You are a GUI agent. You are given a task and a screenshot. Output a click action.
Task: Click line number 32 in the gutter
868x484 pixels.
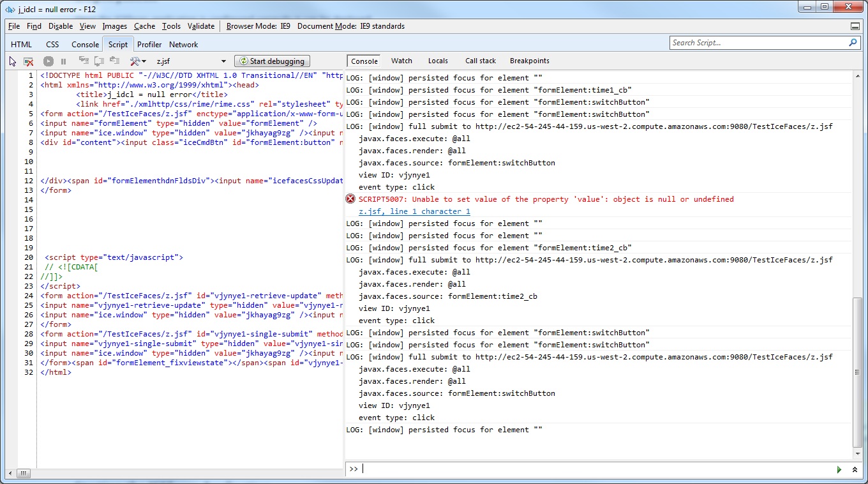[28, 372]
